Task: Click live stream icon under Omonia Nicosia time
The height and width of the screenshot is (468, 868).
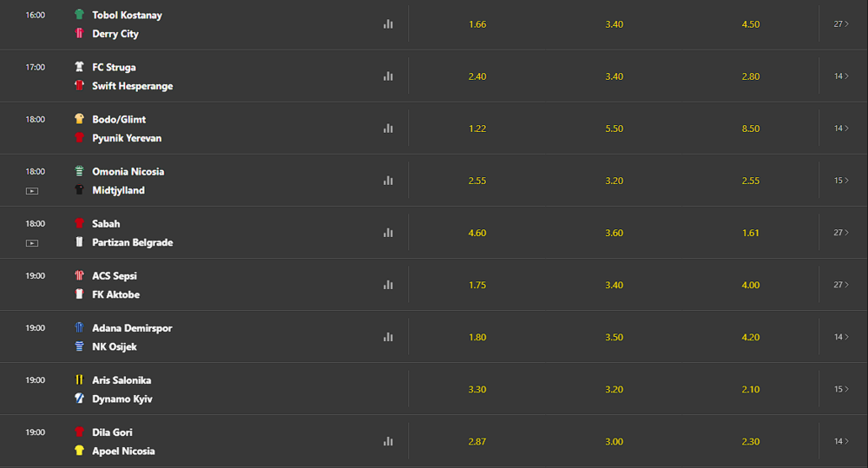Action: (32, 191)
